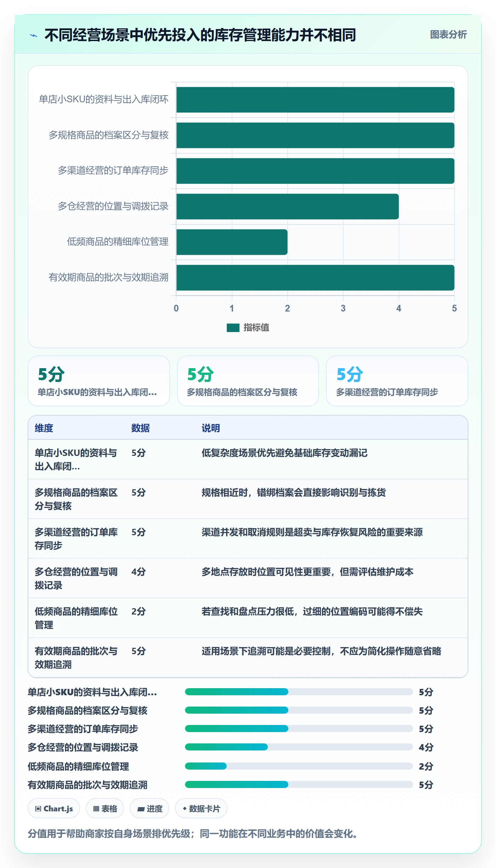Select the 多规格商品的档案区分与复核 data card
The height and width of the screenshot is (868, 496).
click(248, 381)
